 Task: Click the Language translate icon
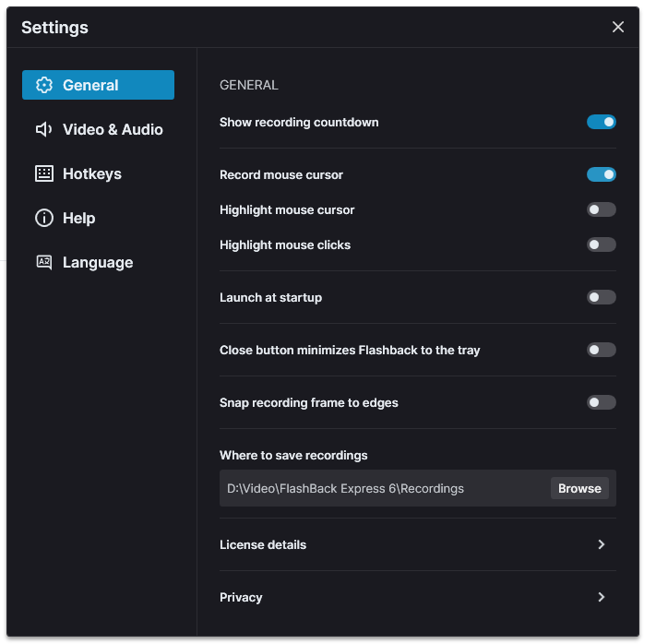(44, 262)
